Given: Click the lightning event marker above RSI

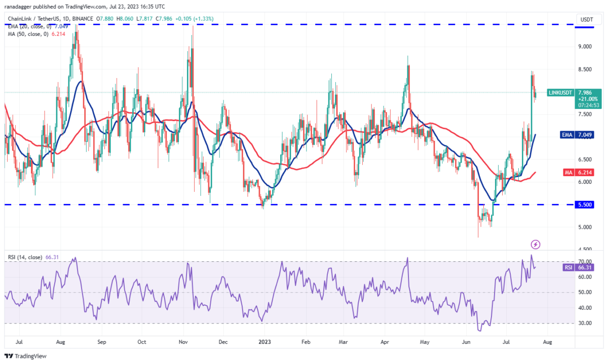Looking at the screenshot, I should [x=536, y=245].
